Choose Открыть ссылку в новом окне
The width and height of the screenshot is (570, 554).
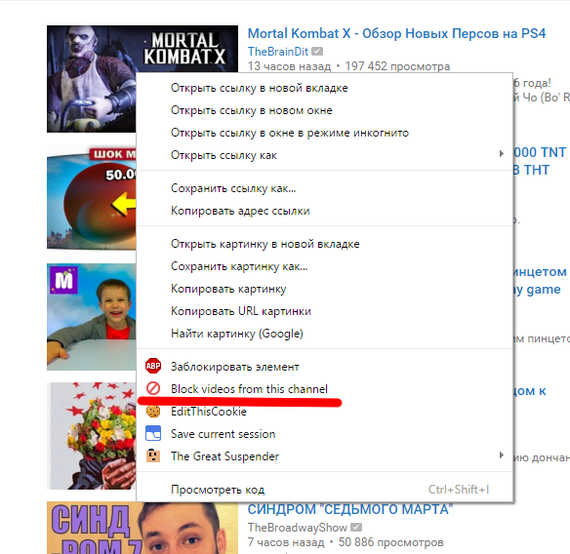point(325,110)
